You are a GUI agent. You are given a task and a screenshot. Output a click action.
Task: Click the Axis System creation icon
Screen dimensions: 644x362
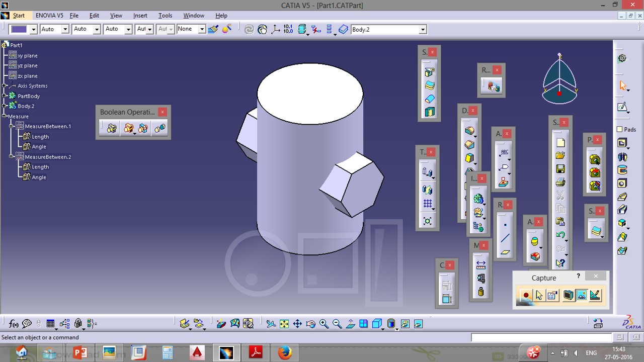click(275, 29)
